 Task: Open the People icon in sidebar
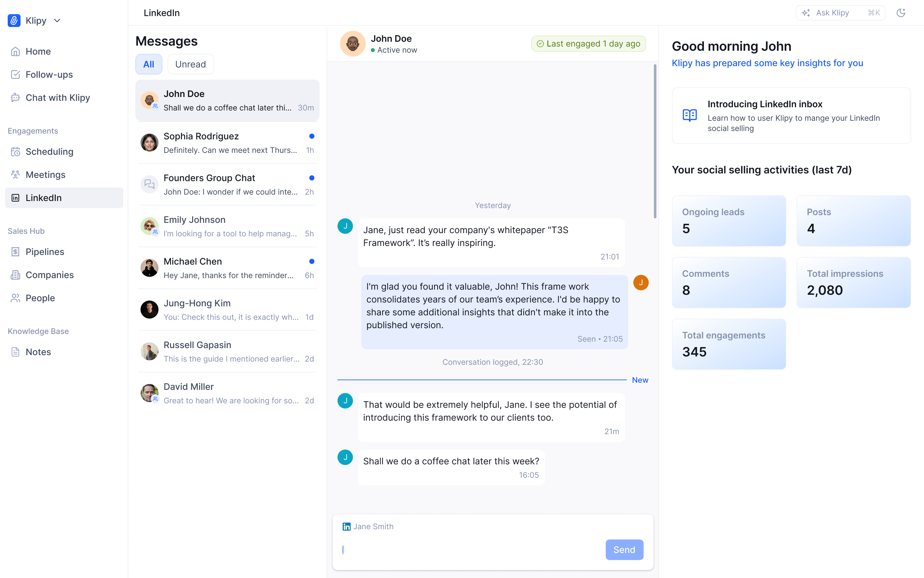point(15,298)
